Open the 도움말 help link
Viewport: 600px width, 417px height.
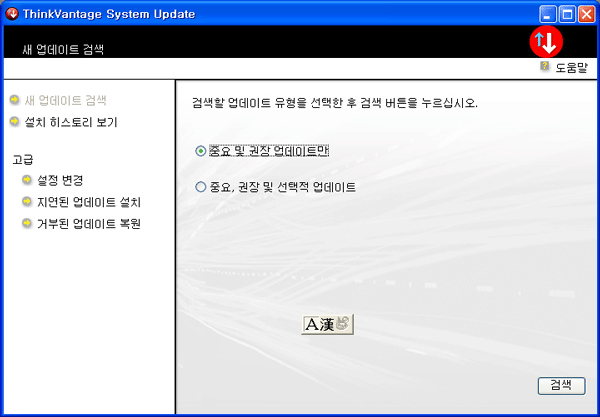point(571,68)
